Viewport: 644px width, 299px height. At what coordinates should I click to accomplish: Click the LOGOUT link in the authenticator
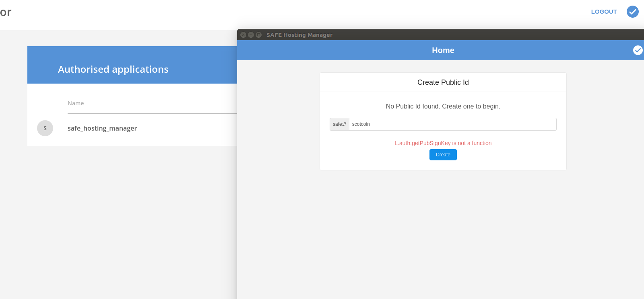coord(604,12)
